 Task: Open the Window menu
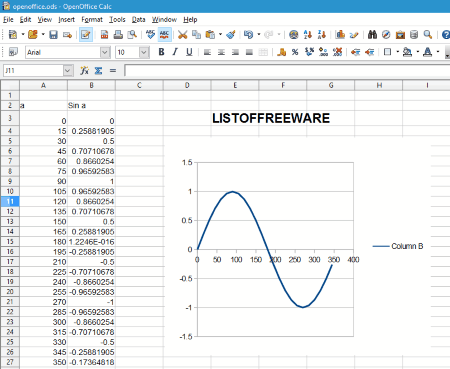164,20
